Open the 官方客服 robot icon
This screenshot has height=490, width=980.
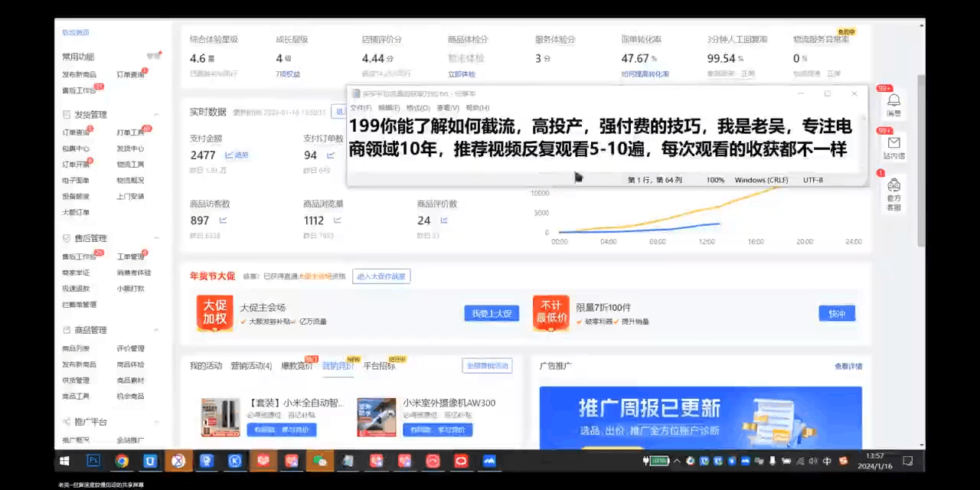pyautogui.click(x=893, y=185)
